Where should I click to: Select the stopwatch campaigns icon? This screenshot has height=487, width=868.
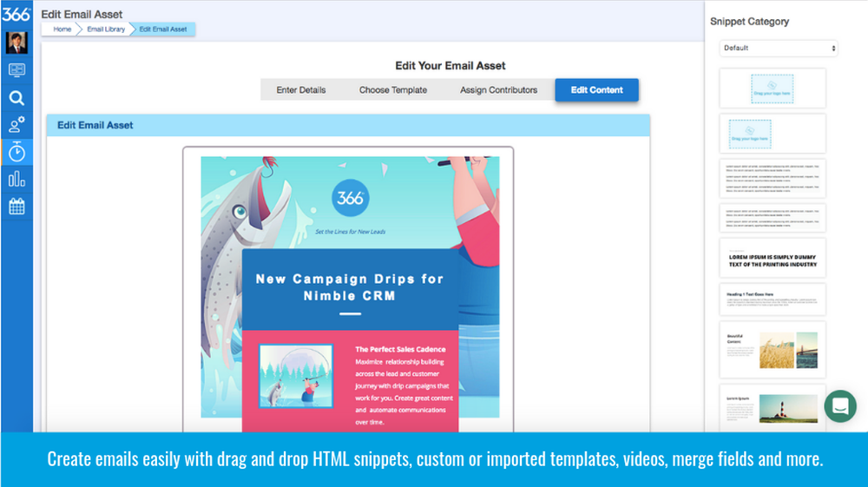[16, 152]
